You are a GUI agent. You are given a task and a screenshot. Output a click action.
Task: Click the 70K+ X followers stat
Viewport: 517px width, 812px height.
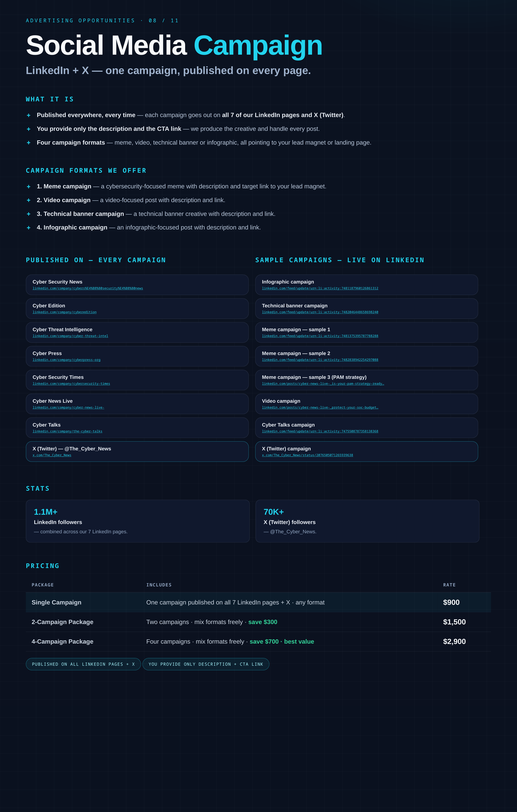tap(367, 521)
